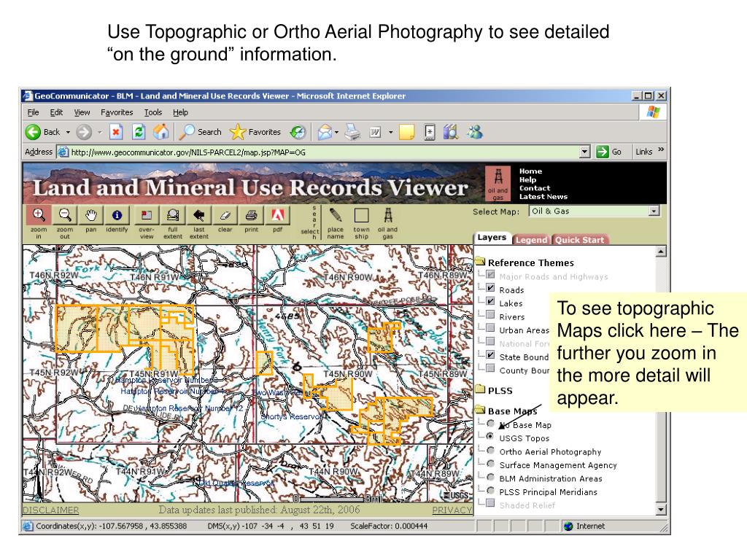This screenshot has width=747, height=560.
Task: Toggle Major Roads and Highways checkbox
Action: [490, 275]
